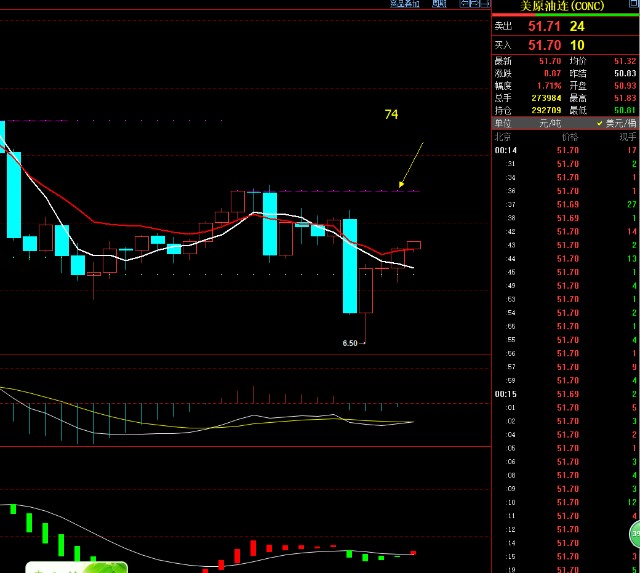The height and width of the screenshot is (573, 640).
Task: Select the 美元/桶 unit option
Action: [619, 122]
